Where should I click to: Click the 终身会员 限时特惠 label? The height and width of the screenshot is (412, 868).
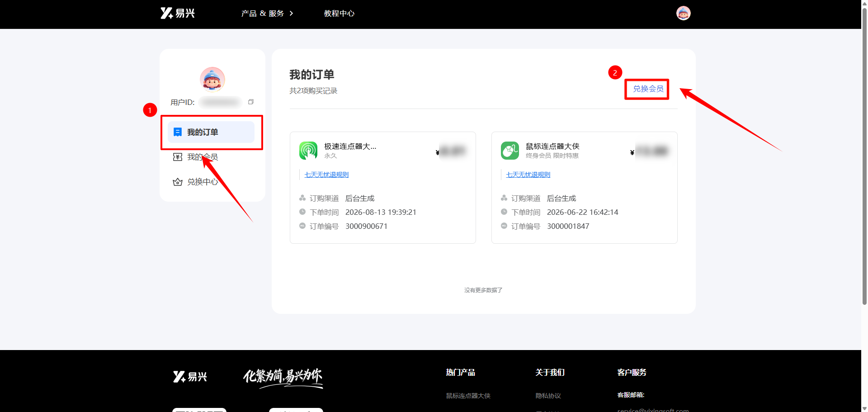552,156
